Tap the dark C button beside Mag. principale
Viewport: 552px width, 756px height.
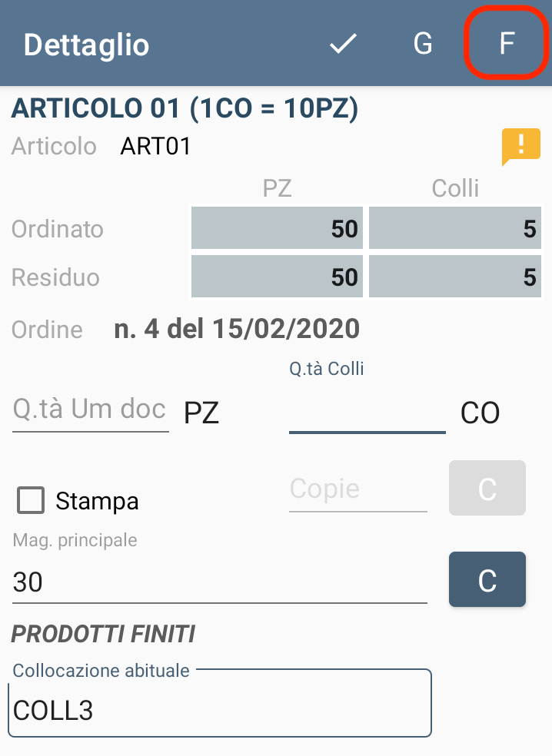click(487, 579)
